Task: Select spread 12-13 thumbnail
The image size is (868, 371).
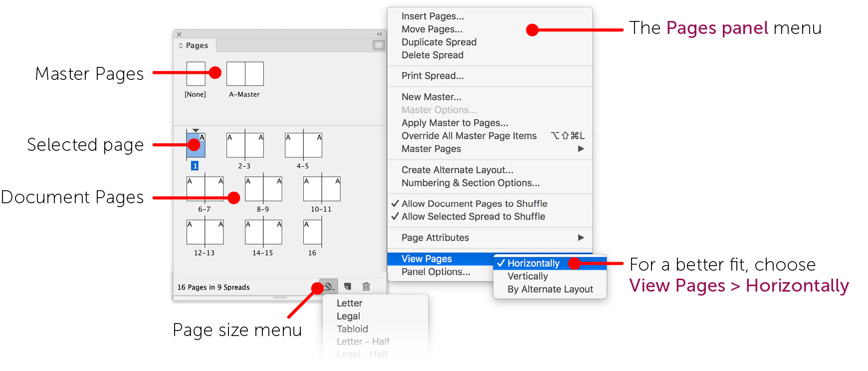Action: coord(205,232)
